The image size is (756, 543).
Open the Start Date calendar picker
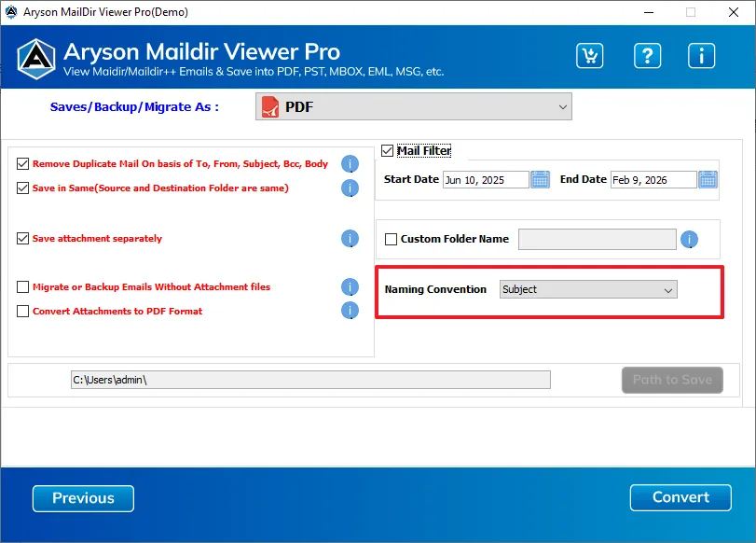click(540, 179)
